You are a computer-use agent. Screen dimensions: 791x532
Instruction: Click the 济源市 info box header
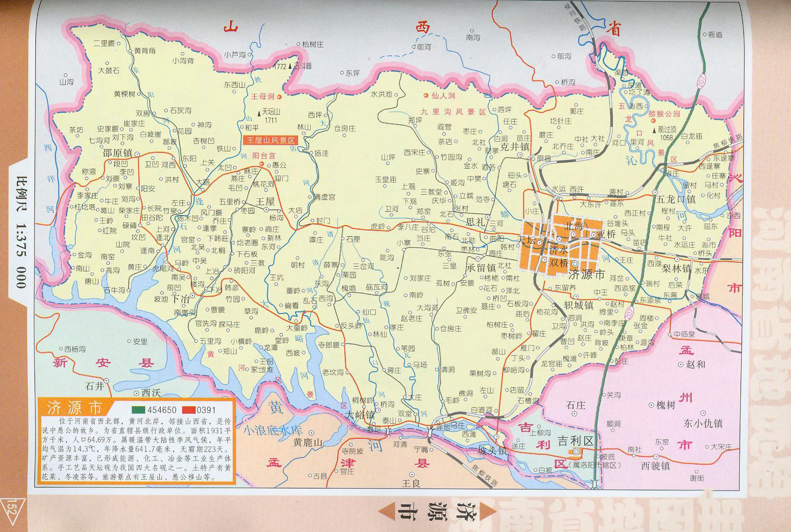pyautogui.click(x=73, y=408)
